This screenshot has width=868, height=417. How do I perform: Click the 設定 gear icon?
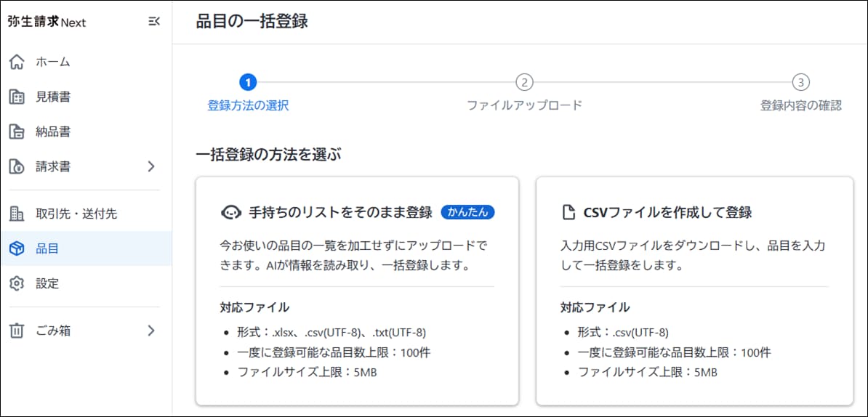coord(17,283)
